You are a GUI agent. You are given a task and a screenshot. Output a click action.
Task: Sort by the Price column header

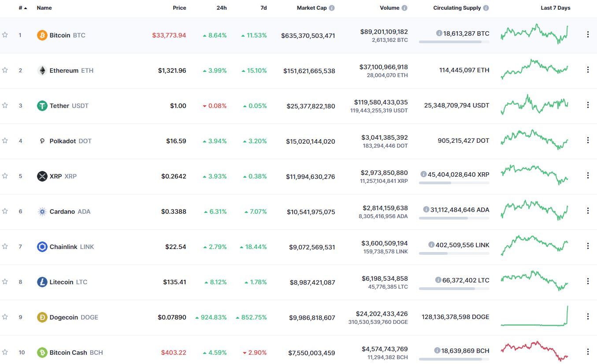[179, 8]
